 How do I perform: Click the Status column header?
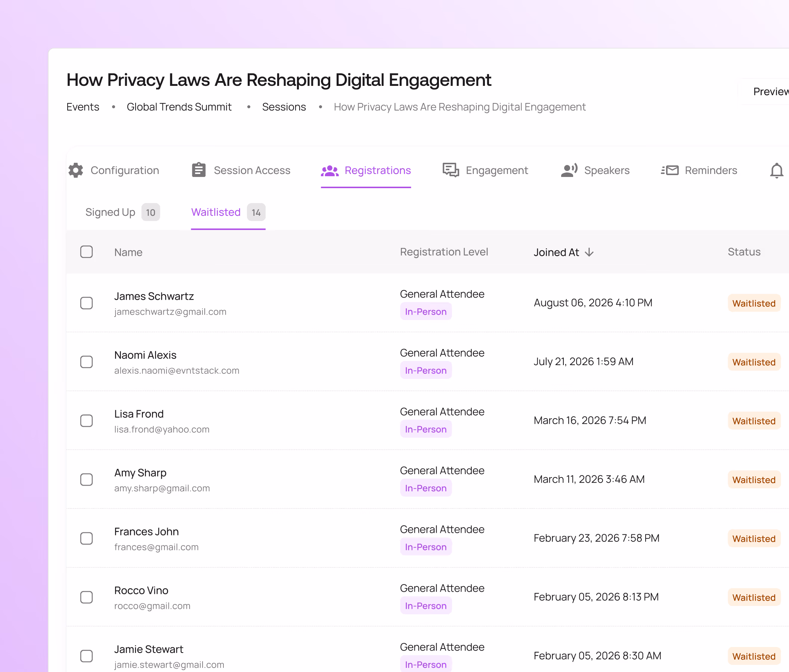(744, 252)
